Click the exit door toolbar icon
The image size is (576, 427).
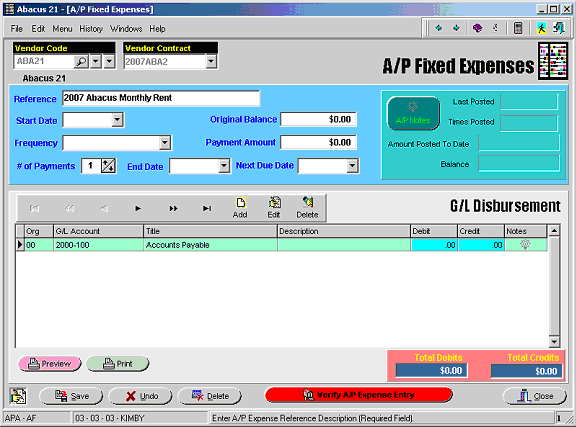click(x=559, y=28)
